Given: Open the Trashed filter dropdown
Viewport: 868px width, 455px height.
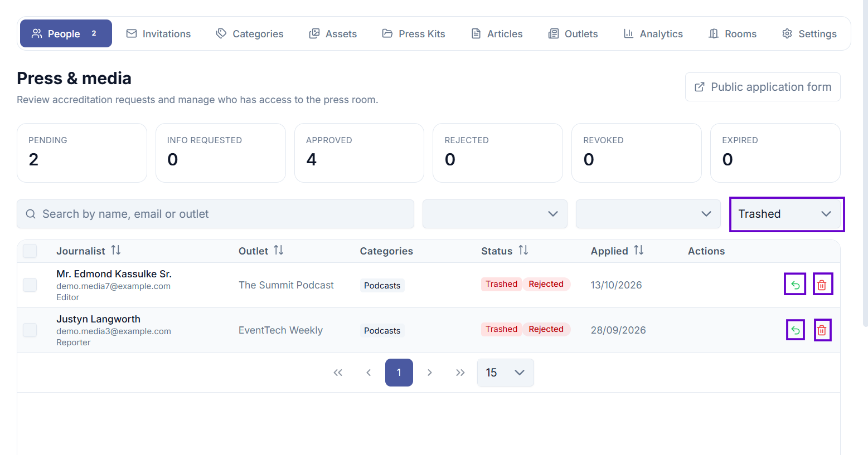Looking at the screenshot, I should point(787,214).
